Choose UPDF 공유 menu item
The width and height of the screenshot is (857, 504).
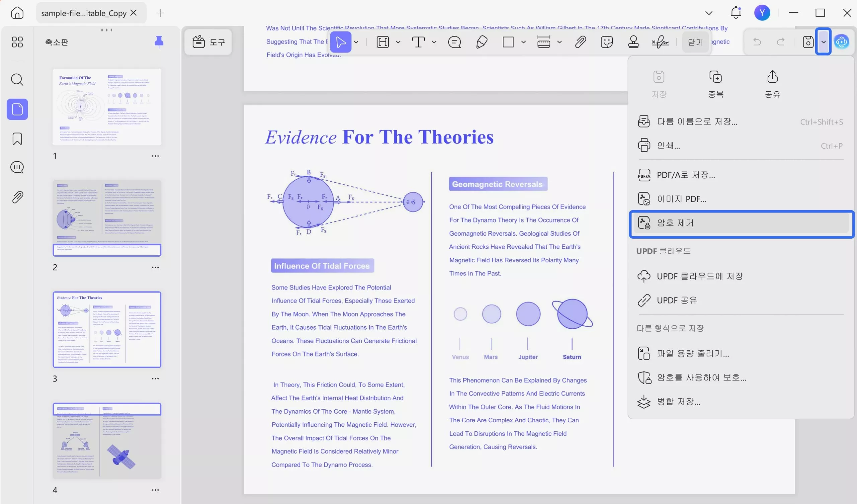[x=741, y=300]
